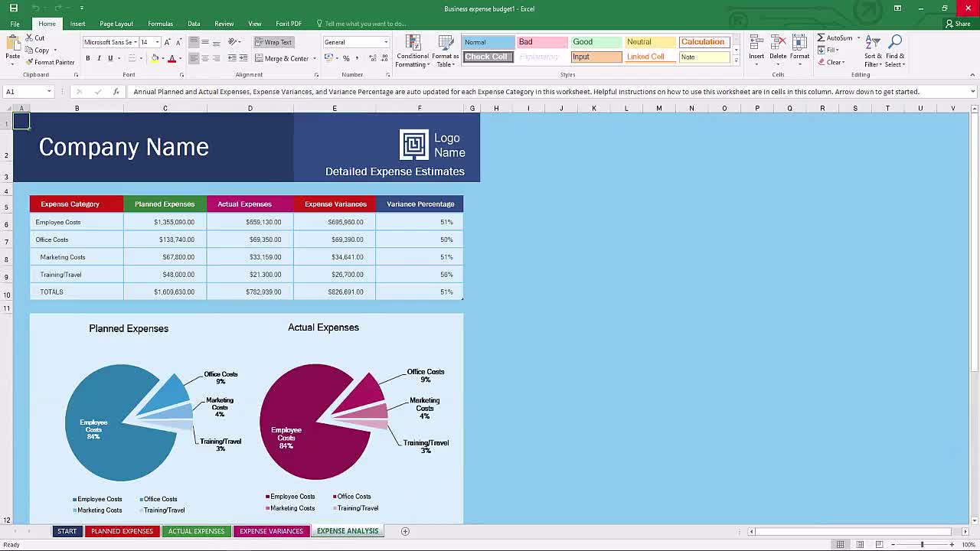Toggle Wrap Text on
The width and height of the screenshot is (980, 551).
273,42
